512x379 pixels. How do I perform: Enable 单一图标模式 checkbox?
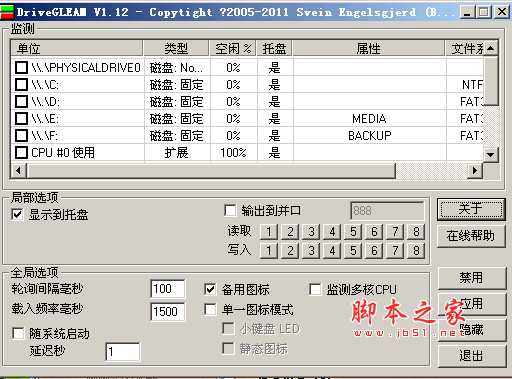pyautogui.click(x=210, y=309)
